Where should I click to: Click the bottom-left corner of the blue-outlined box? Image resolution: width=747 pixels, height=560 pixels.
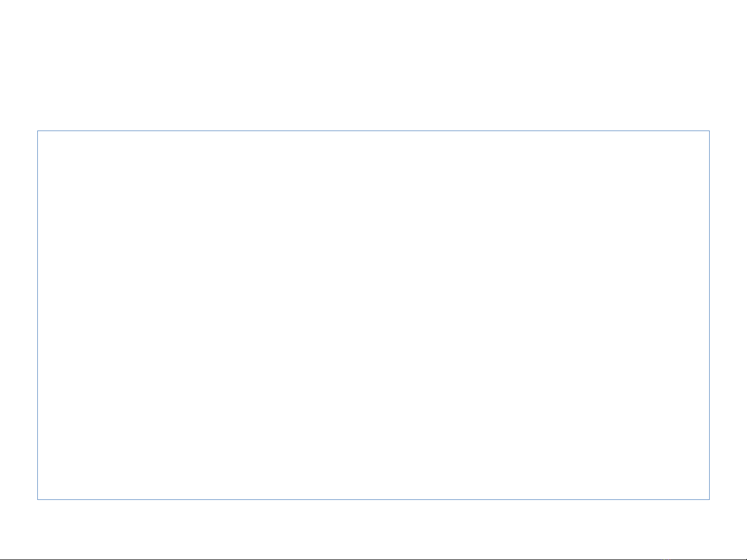click(38, 499)
